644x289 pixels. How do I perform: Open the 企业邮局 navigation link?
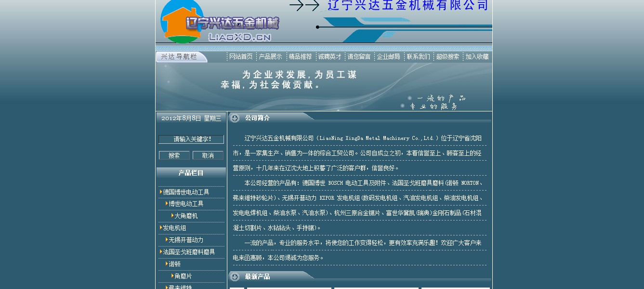click(x=389, y=57)
